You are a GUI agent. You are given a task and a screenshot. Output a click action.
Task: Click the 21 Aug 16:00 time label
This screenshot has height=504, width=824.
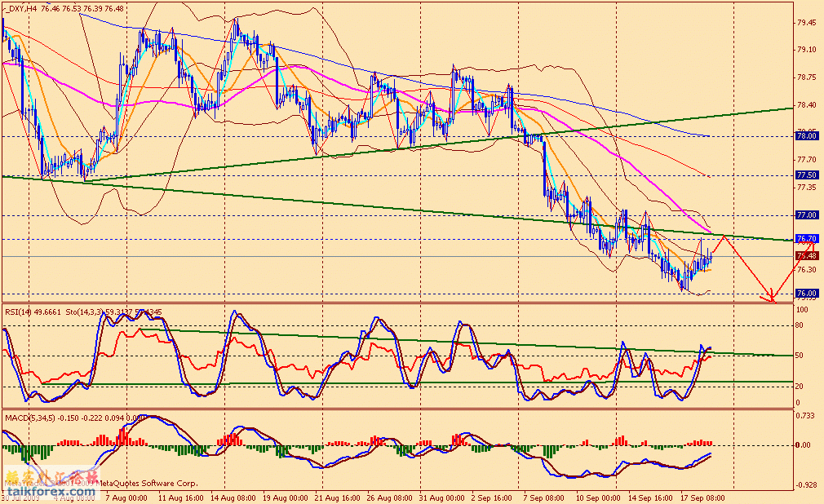point(338,497)
